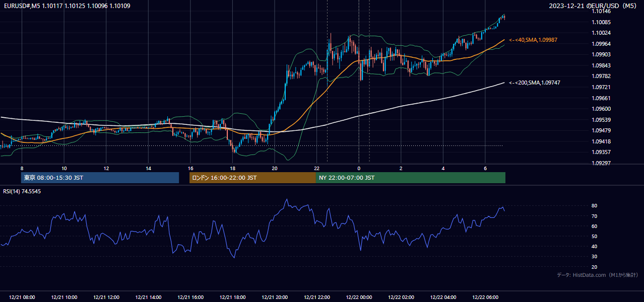The image size is (644, 302).
Task: Click the Tokyo 08:00-15:30 JST session bar
Action: click(100, 178)
